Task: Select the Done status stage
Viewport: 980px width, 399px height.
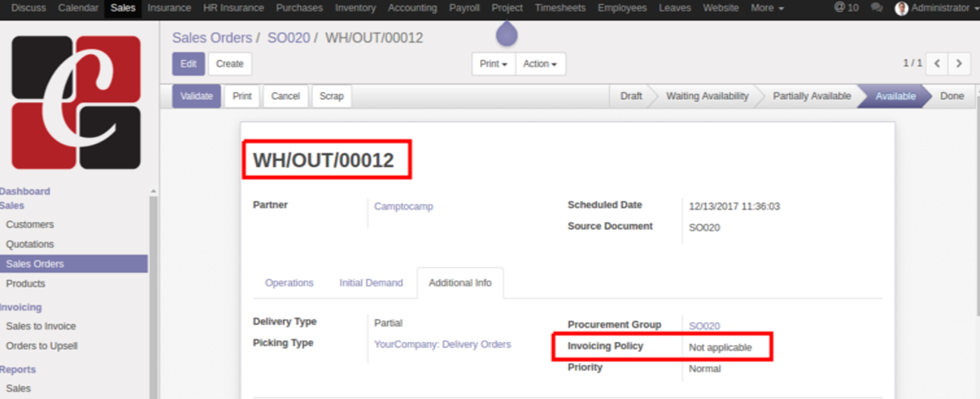Action: (x=951, y=96)
